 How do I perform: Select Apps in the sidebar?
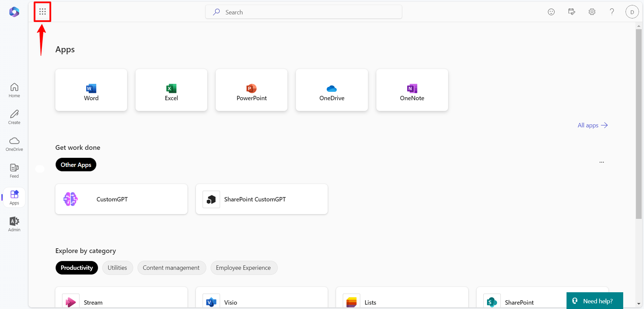[x=14, y=198]
